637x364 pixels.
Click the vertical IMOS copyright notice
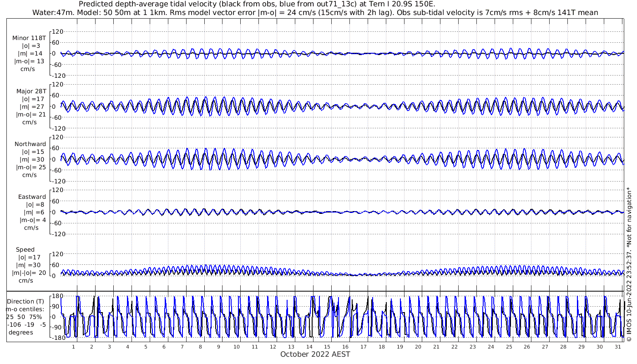coord(629,264)
